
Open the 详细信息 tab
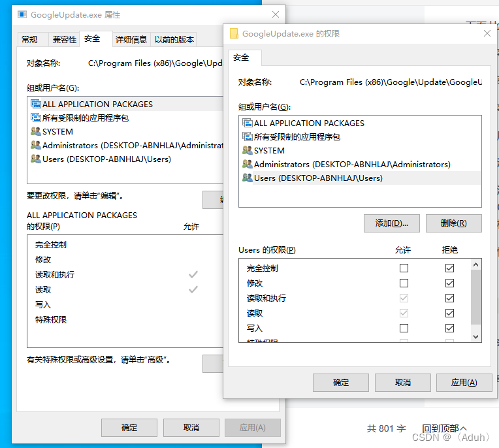pos(131,39)
